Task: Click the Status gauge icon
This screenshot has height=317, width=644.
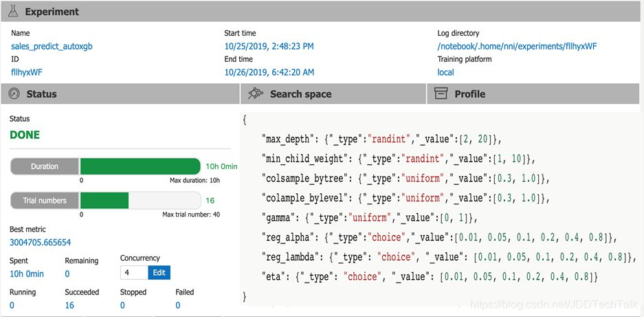Action: (14, 94)
